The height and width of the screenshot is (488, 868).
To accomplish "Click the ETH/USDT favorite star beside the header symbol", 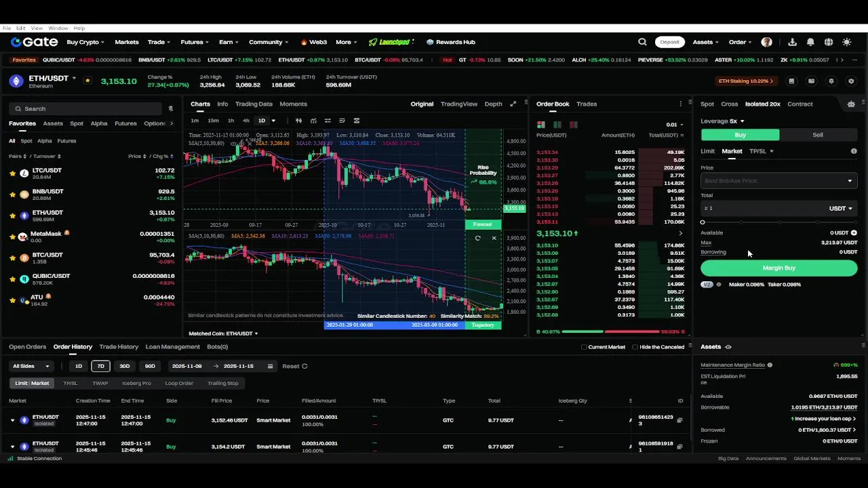I will click(87, 80).
